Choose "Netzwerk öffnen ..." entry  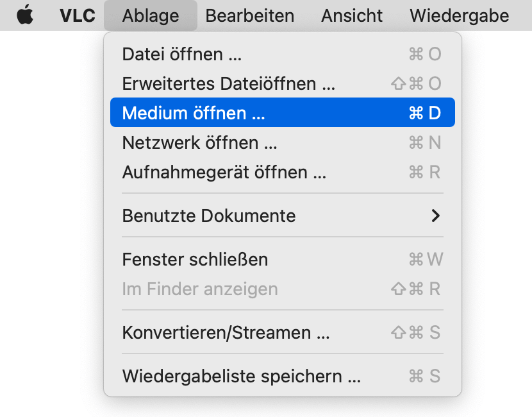[199, 142]
